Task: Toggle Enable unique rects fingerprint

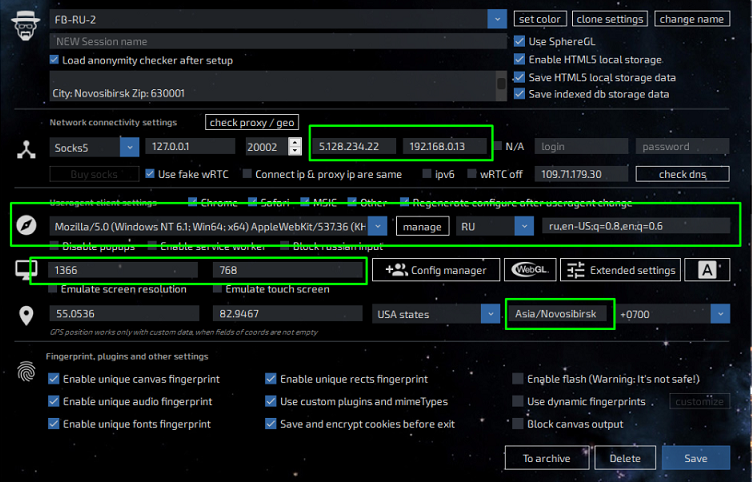Action: pyautogui.click(x=271, y=379)
